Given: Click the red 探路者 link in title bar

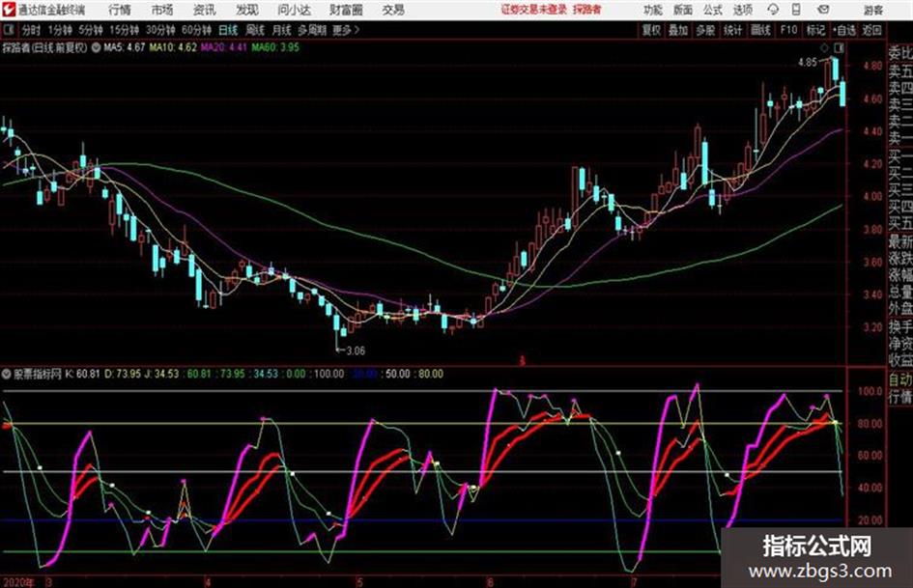Looking at the screenshot, I should click(x=587, y=10).
